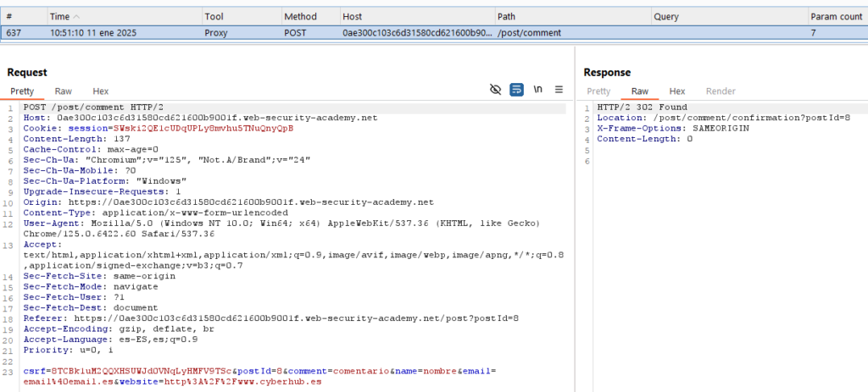The height and width of the screenshot is (392, 868).
Task: Click the Location response header line
Action: tap(723, 118)
